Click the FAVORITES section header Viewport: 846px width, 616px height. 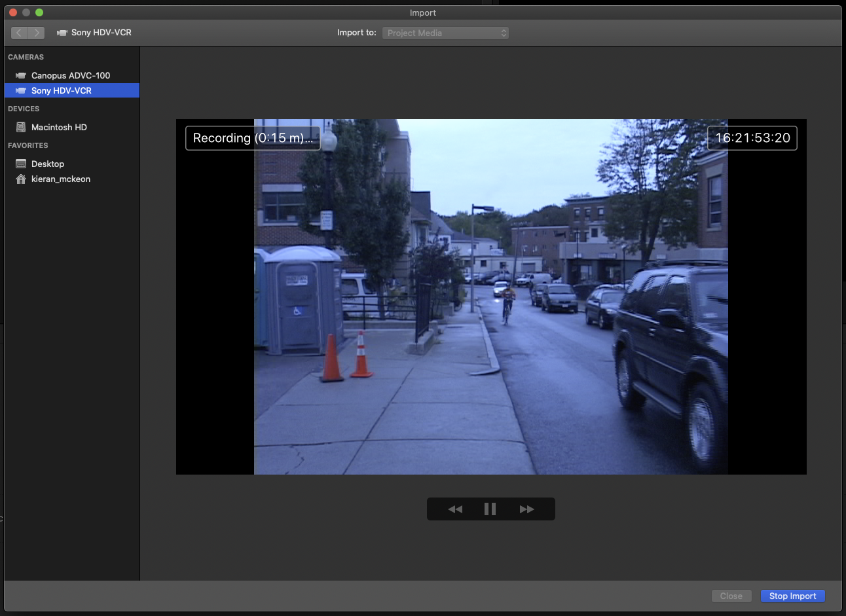pos(28,145)
